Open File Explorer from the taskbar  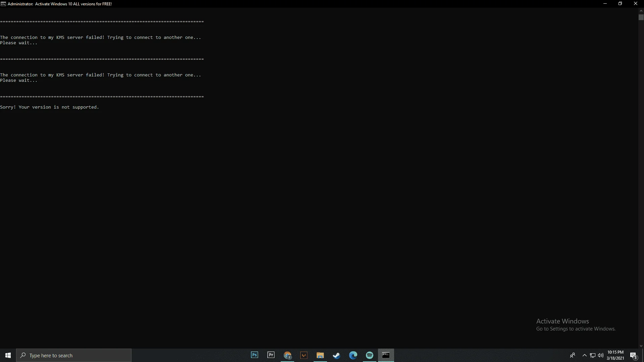(x=320, y=355)
